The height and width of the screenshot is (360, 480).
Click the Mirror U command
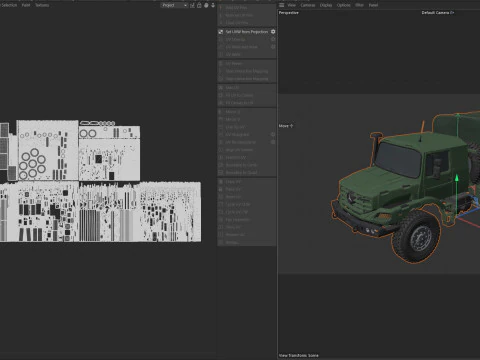pos(233,112)
